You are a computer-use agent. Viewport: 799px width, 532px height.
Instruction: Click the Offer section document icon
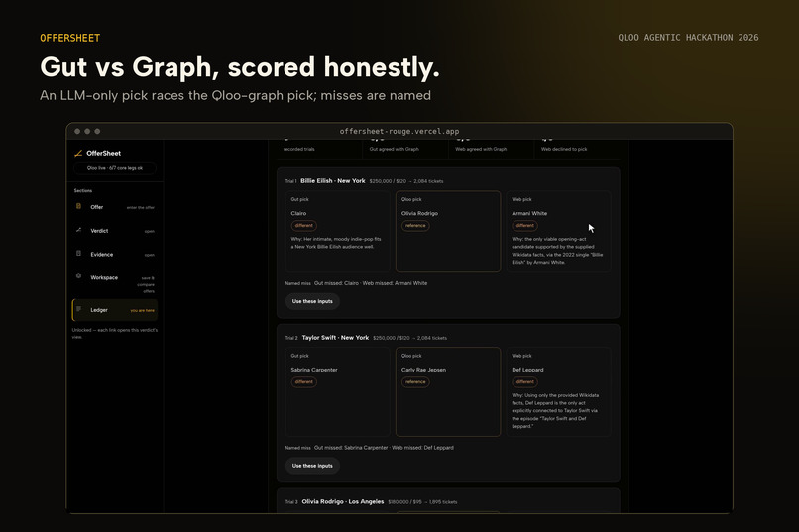click(x=78, y=206)
